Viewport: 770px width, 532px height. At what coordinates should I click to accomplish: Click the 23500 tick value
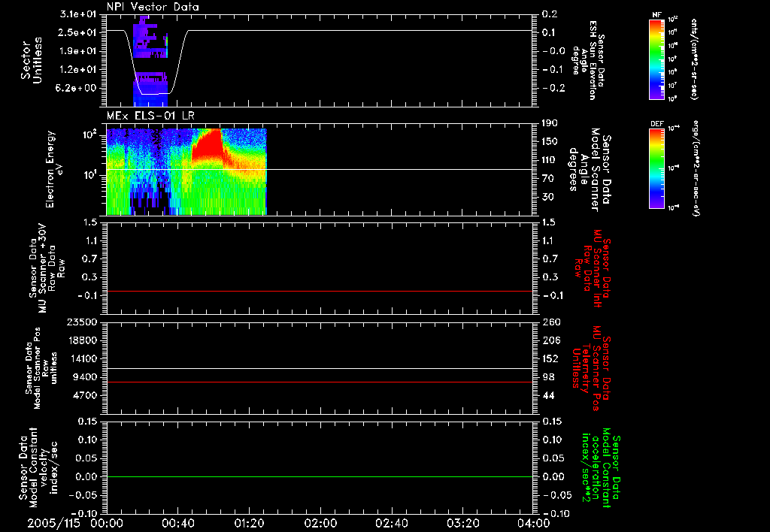pyautogui.click(x=82, y=322)
